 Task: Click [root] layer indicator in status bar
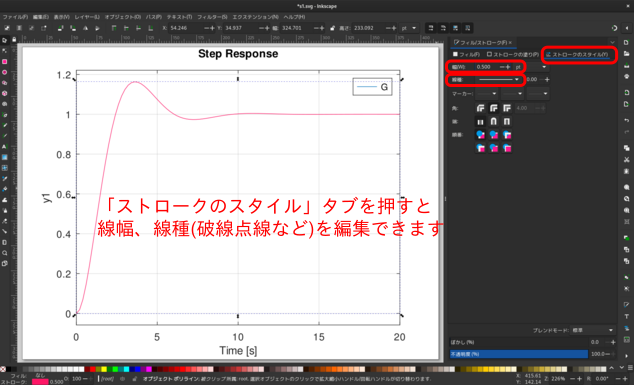(x=107, y=379)
